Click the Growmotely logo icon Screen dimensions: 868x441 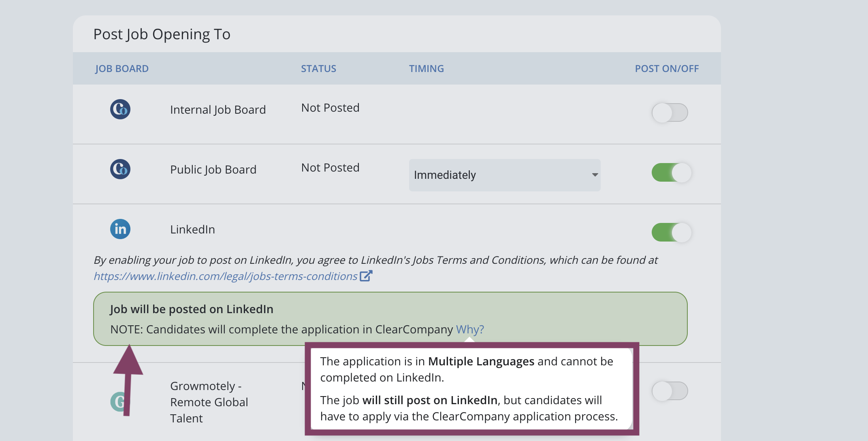(118, 402)
